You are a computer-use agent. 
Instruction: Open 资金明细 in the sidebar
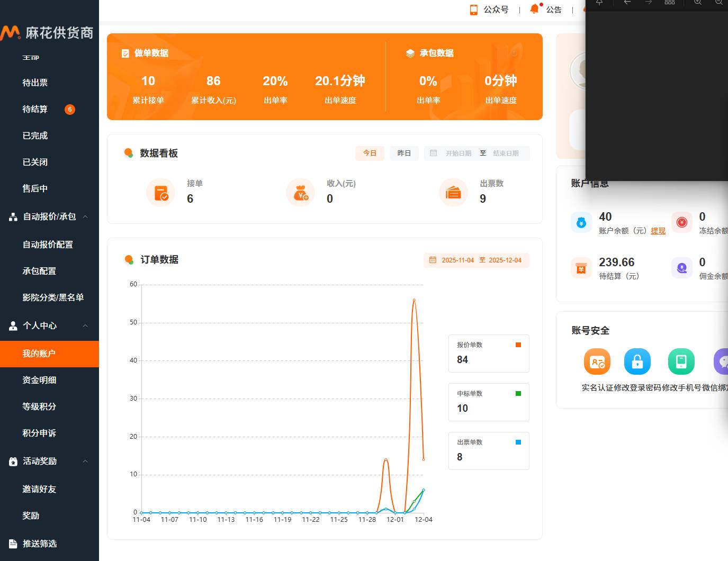pos(39,380)
